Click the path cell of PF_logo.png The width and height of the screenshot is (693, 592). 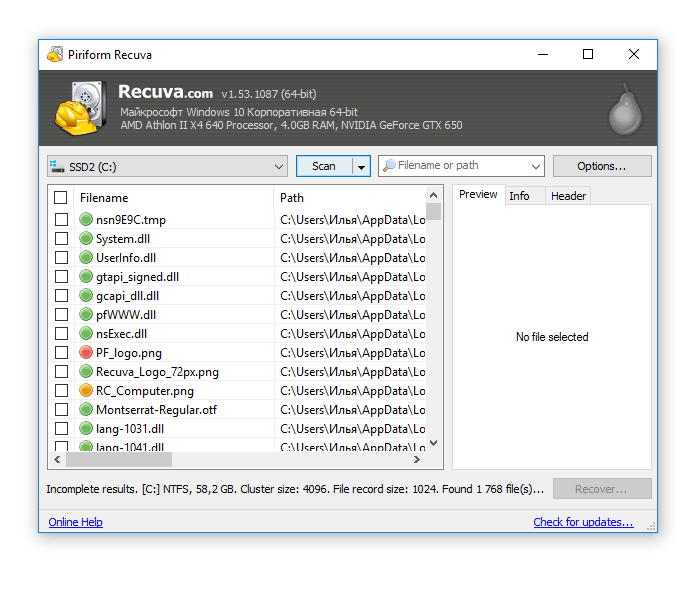[352, 353]
